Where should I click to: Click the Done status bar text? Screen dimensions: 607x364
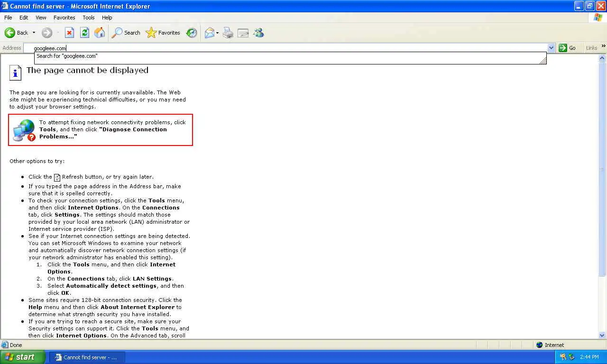pyautogui.click(x=16, y=345)
